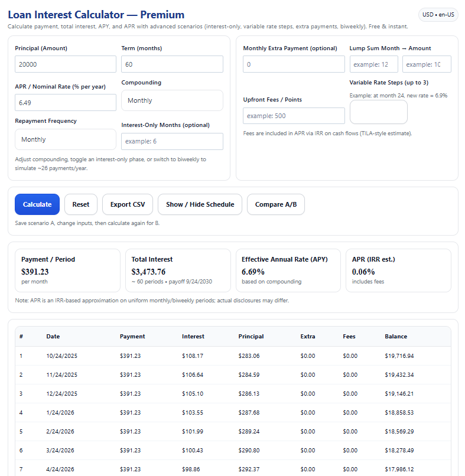The image size is (465, 476).
Task: Select the date 2/24/2026 cell
Action: tap(60, 431)
